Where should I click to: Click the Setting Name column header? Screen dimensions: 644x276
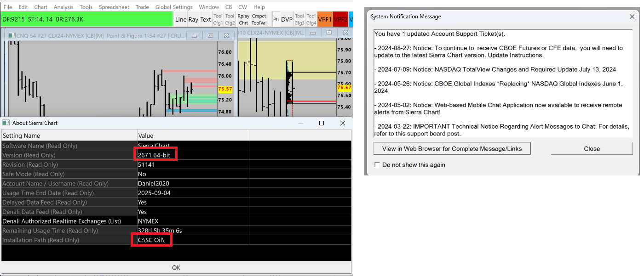point(69,135)
